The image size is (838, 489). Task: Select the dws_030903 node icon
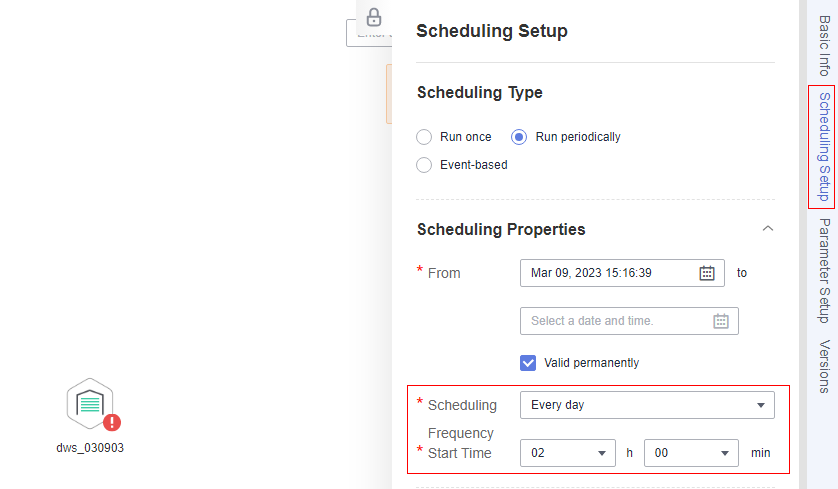(90, 404)
